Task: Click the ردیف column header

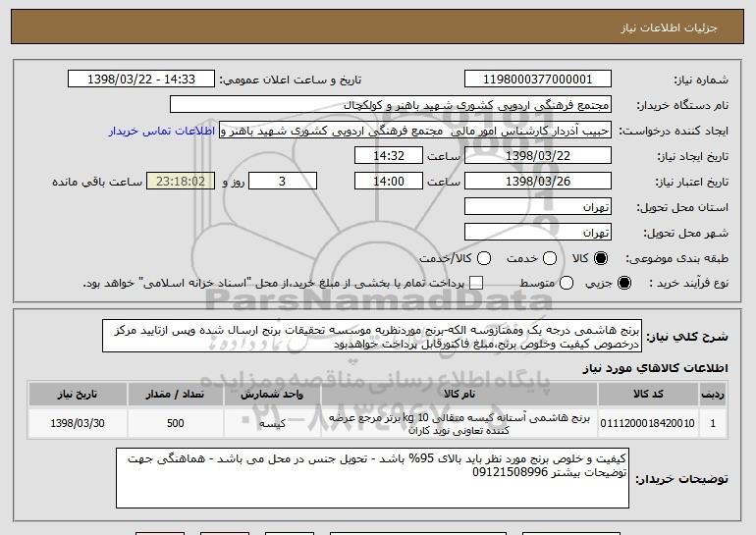Action: [x=713, y=395]
